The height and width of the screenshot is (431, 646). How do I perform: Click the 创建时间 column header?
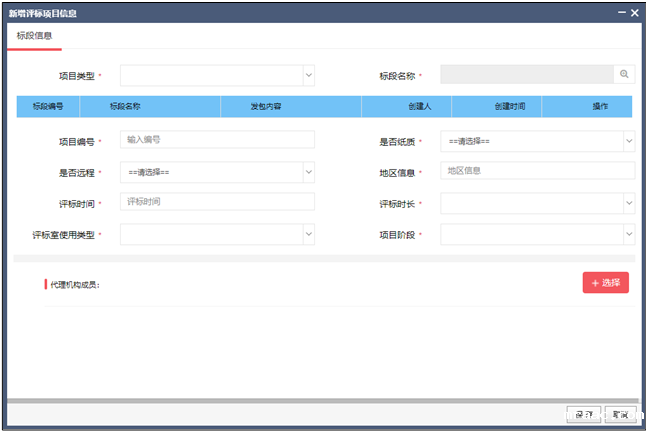[509, 106]
